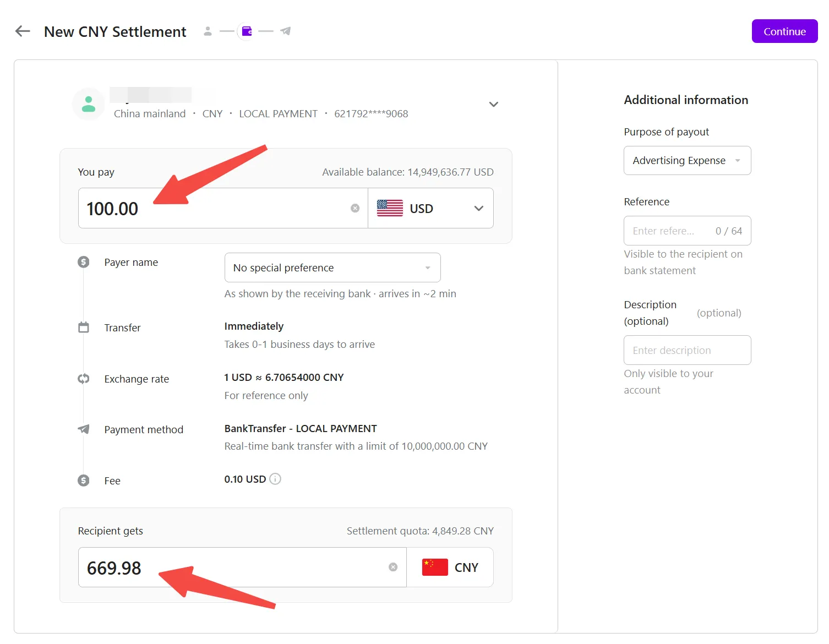Click the 1 USD ≈ 6.70654000 CNY rate
Screen dimensions: 829x644
(x=284, y=377)
